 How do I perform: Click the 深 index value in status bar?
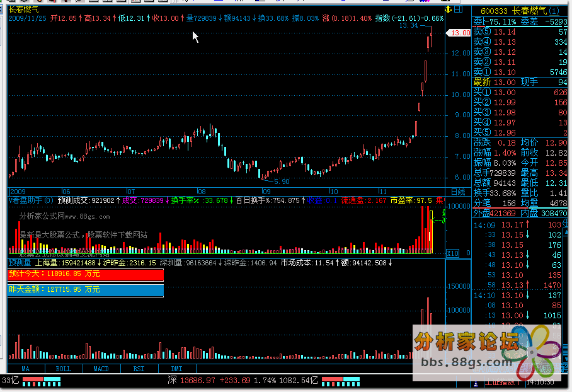click(198, 381)
